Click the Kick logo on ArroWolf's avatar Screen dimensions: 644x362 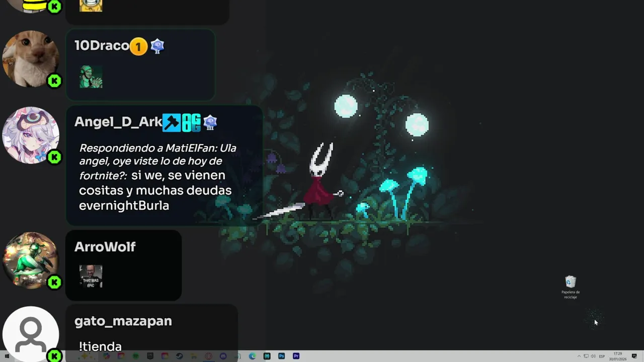[54, 283]
